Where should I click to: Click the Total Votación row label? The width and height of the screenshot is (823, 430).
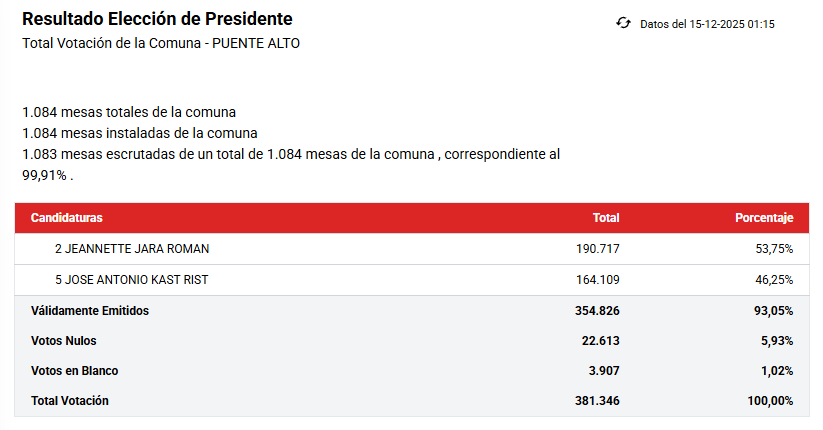(x=70, y=401)
